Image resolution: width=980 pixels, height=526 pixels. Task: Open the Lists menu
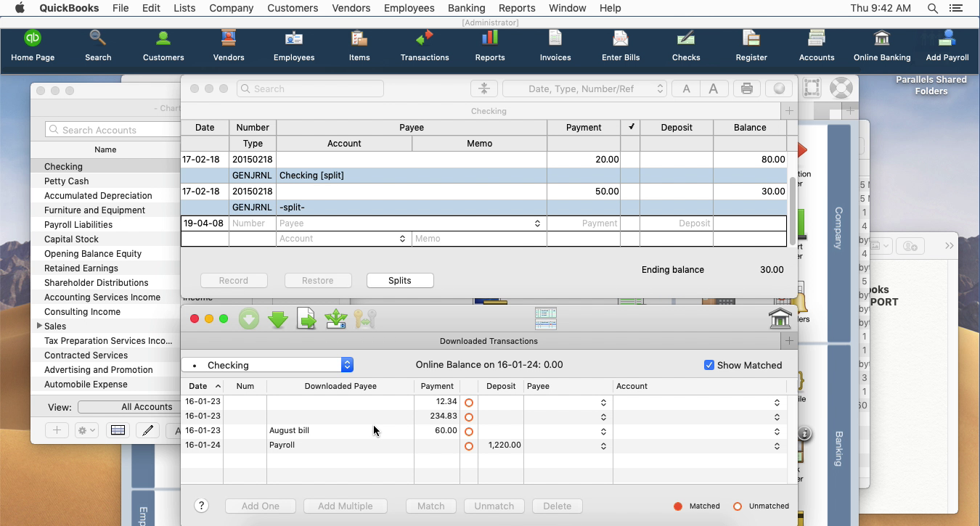click(184, 8)
